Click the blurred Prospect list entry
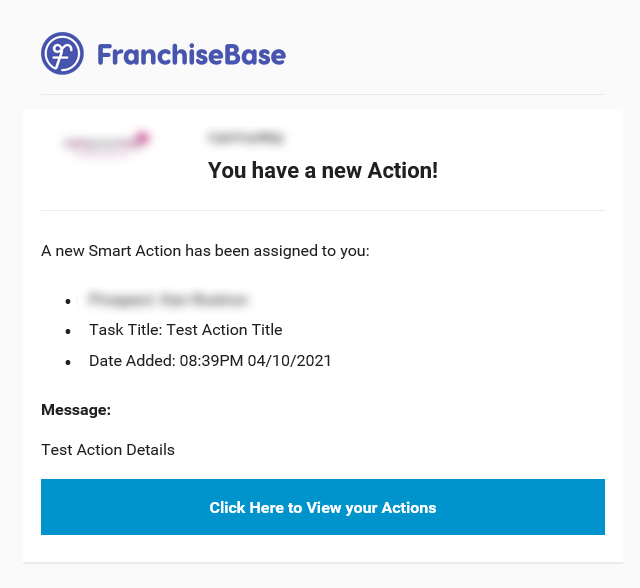640x588 pixels. point(168,299)
